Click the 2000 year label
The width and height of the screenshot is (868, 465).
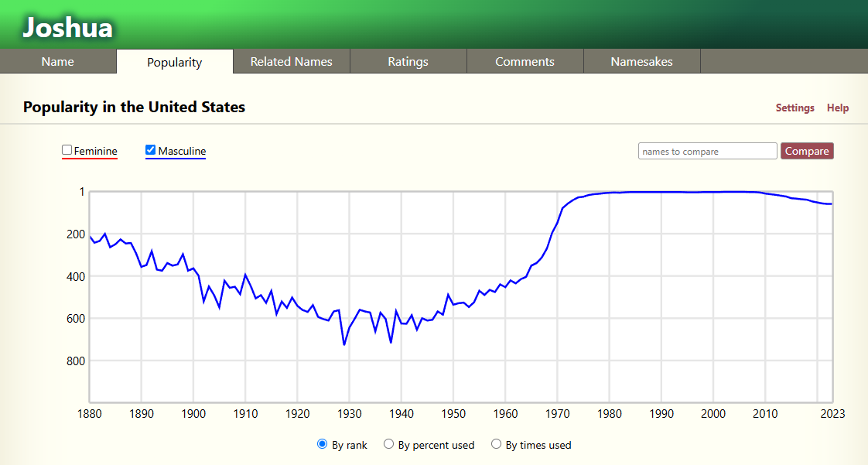(x=713, y=413)
